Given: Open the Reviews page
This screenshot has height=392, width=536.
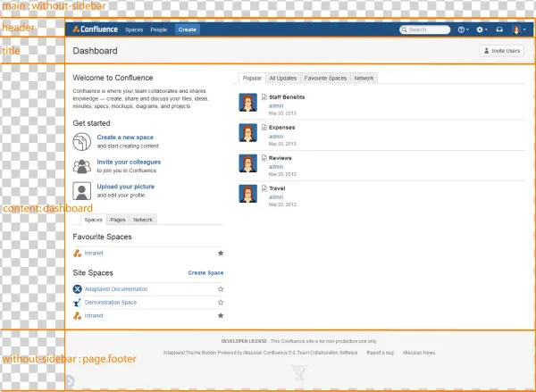Looking at the screenshot, I should 280,158.
